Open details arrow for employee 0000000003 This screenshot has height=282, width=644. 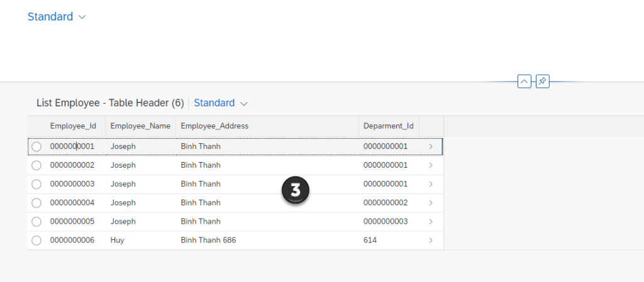431,184
